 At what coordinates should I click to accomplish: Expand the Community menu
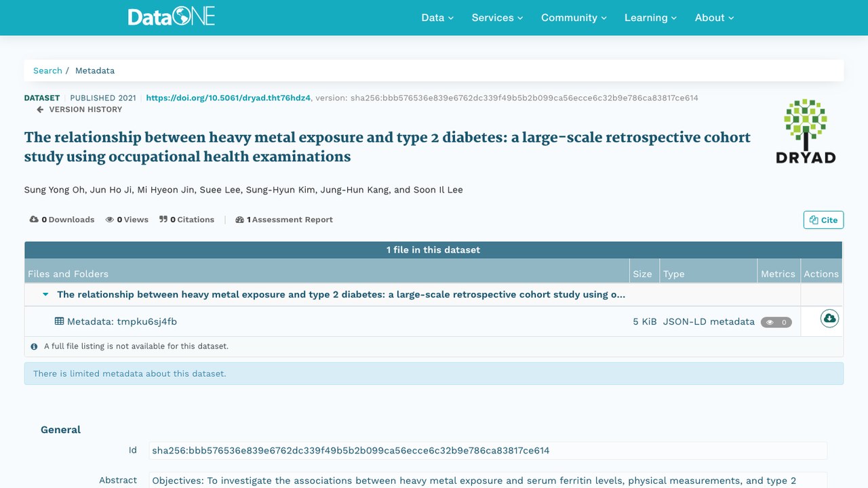tap(574, 18)
